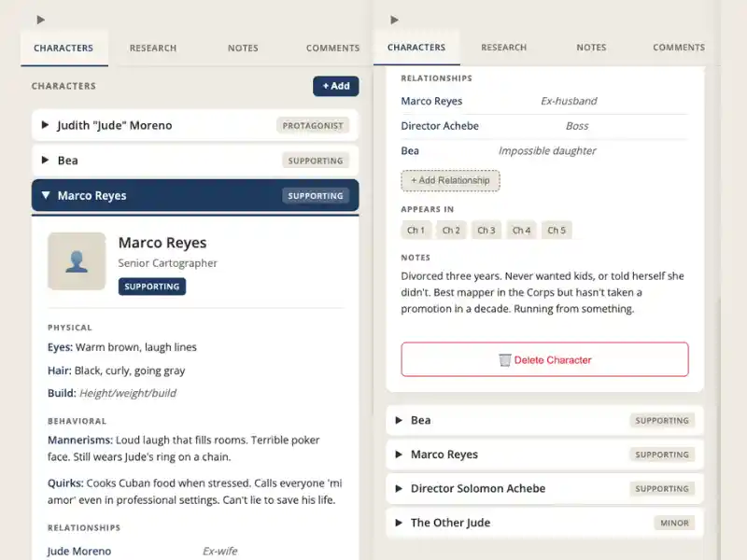Toggle Ch 3 chapter appearance chip
Viewport: 747px width, 560px height.
pos(486,231)
